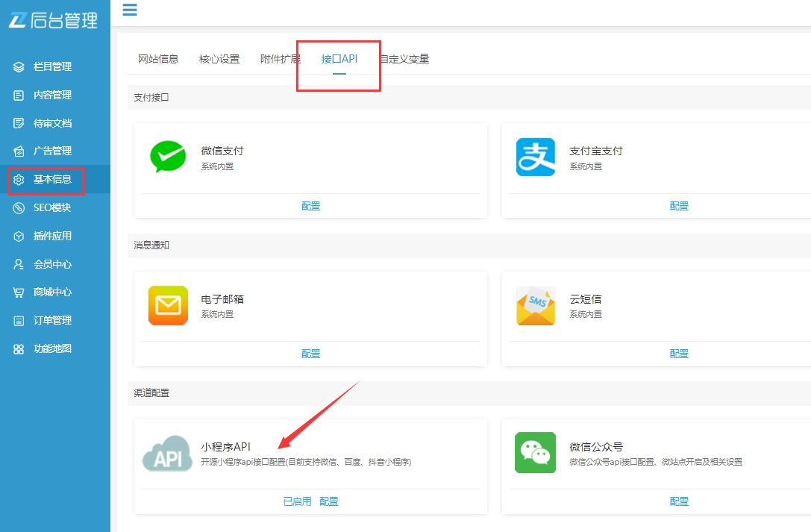Switch to the 网站信息 tab

(x=158, y=59)
